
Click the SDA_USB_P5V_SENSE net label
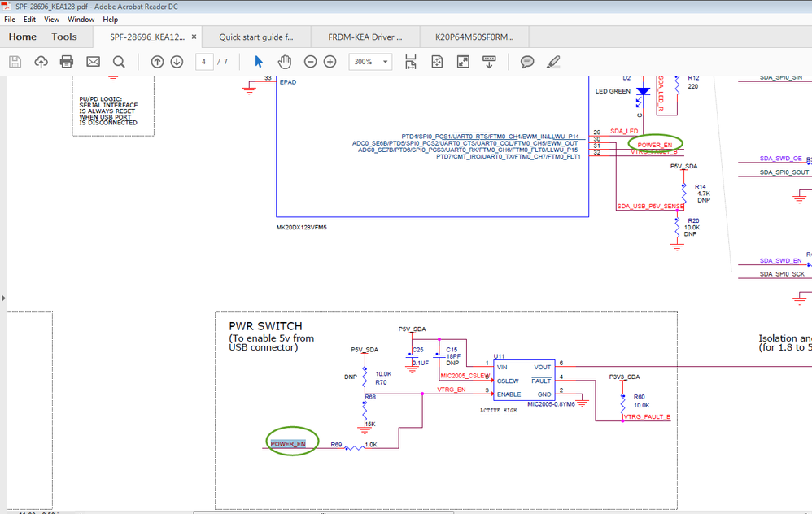650,206
